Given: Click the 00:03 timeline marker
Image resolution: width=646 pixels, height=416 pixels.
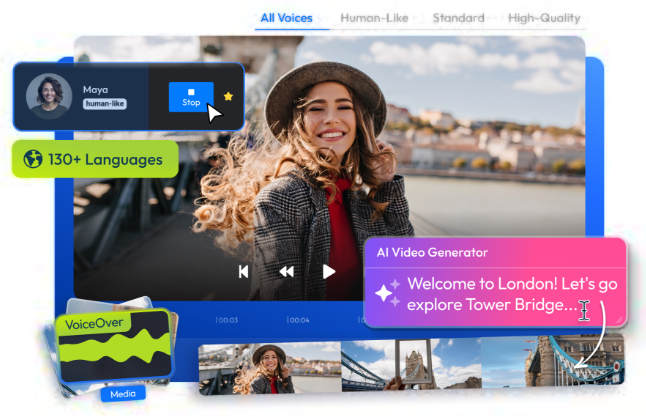Looking at the screenshot, I should (x=227, y=320).
